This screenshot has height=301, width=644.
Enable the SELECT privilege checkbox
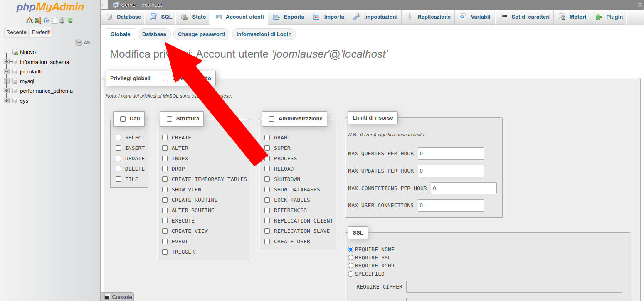tap(118, 137)
